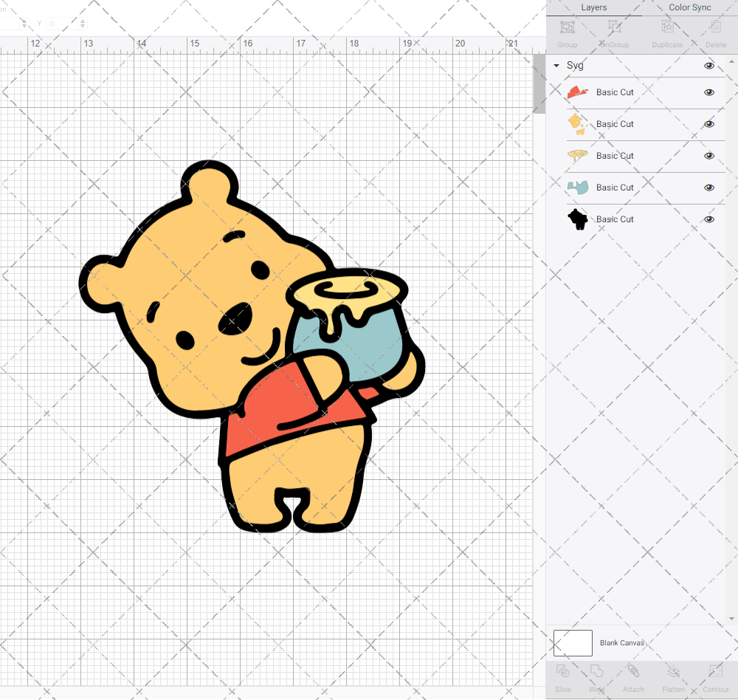Select the yellow honey layer's Basic Cut text

(615, 156)
